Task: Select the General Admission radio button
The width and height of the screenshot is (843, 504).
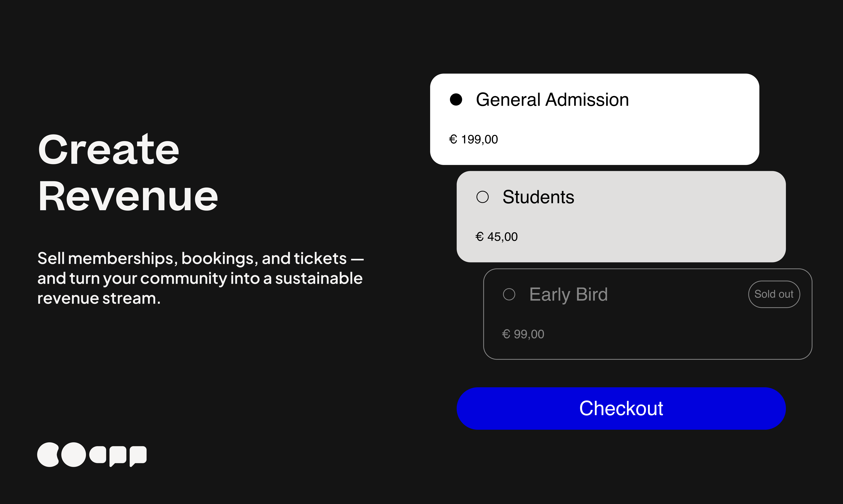Action: [x=456, y=99]
